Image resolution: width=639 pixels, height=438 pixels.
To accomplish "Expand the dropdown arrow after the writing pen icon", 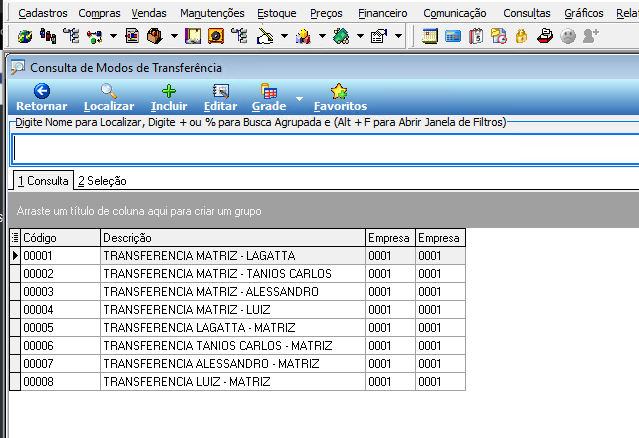I will click(284, 36).
